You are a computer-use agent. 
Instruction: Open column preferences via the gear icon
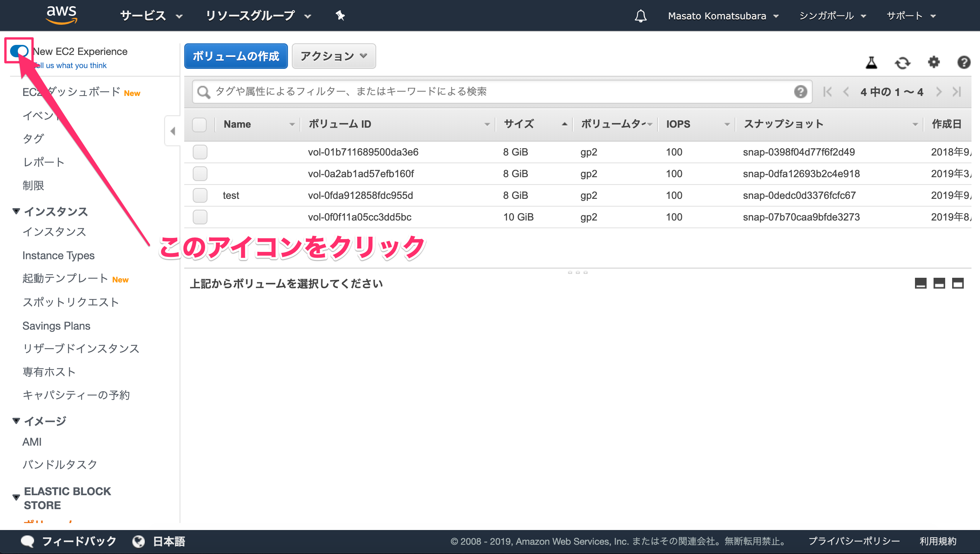934,62
